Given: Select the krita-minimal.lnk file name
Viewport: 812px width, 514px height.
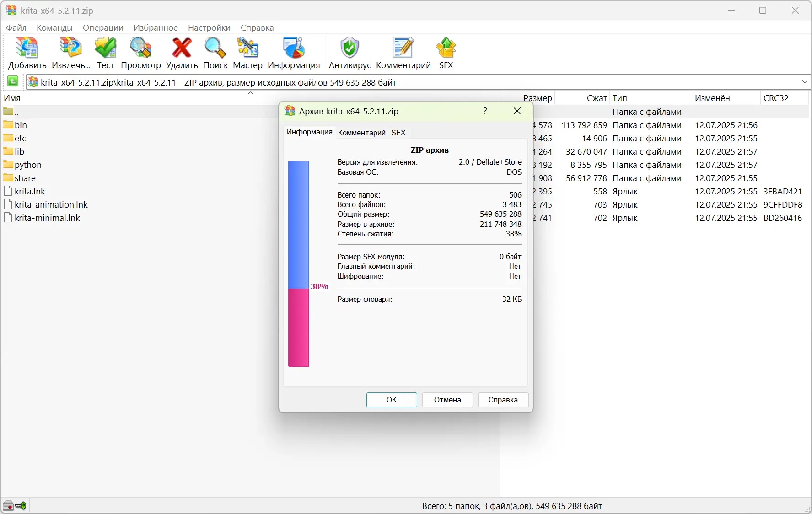Looking at the screenshot, I should point(47,218).
